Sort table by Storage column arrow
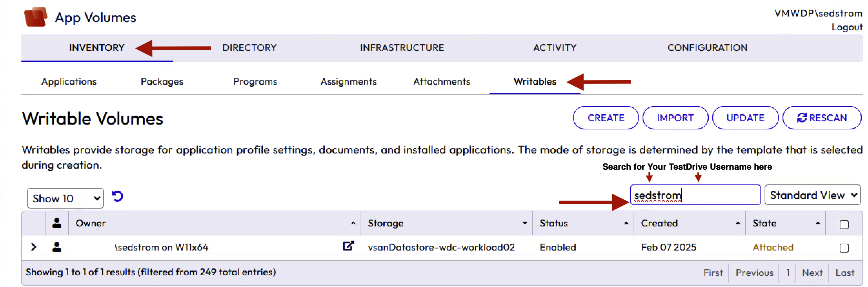This screenshot has width=868, height=287. [x=525, y=223]
